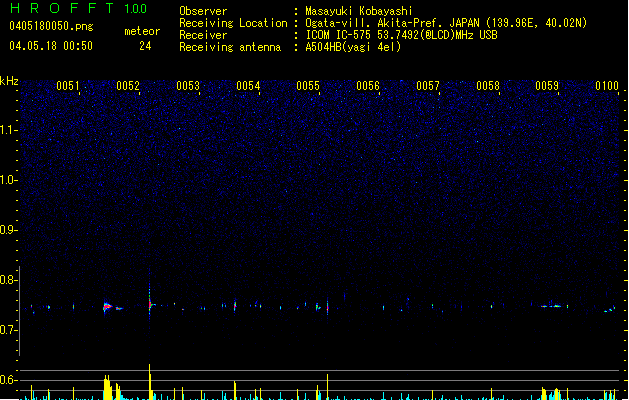Click the long echo trace near 0059
This screenshot has width=629, height=400.
552,306
